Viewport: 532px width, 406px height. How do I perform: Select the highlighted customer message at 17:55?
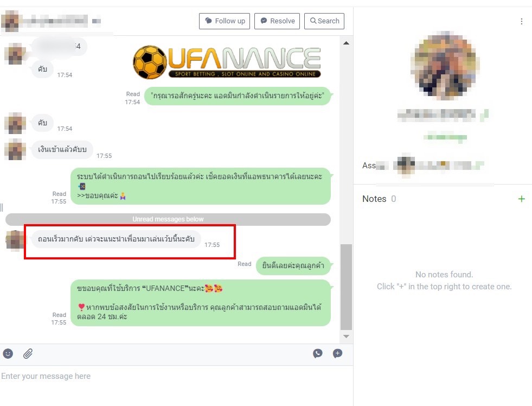(116, 239)
